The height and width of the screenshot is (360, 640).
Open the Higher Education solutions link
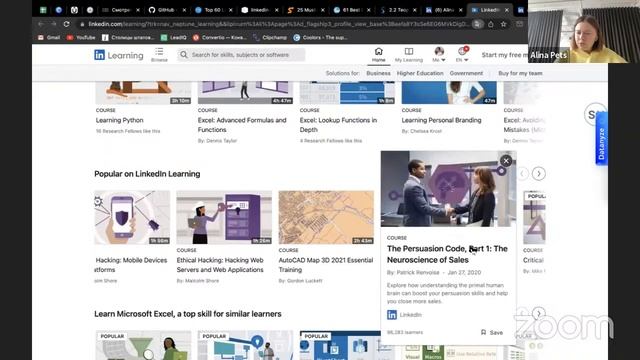click(420, 73)
